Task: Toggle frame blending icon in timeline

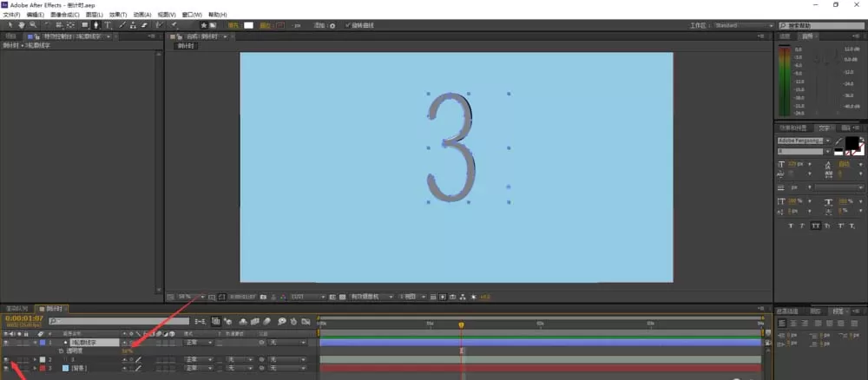Action: tap(254, 321)
